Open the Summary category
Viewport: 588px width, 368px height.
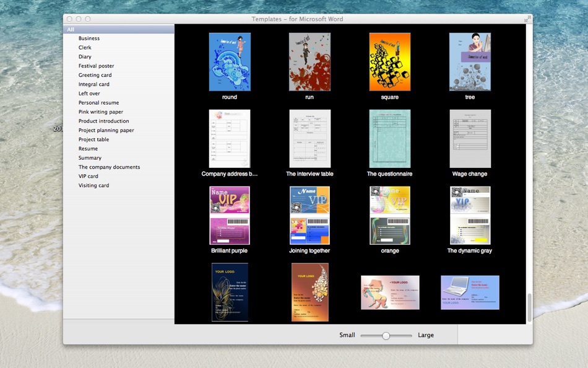pos(90,158)
